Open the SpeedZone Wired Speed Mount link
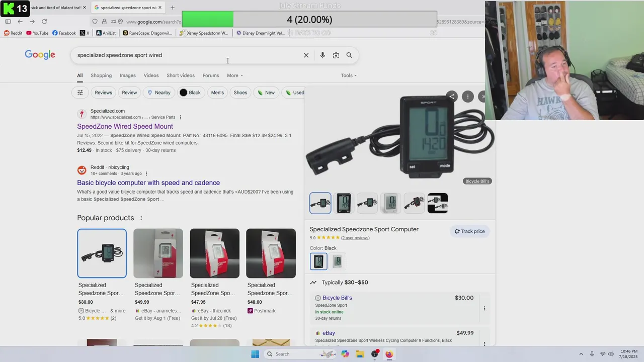 pos(125,126)
